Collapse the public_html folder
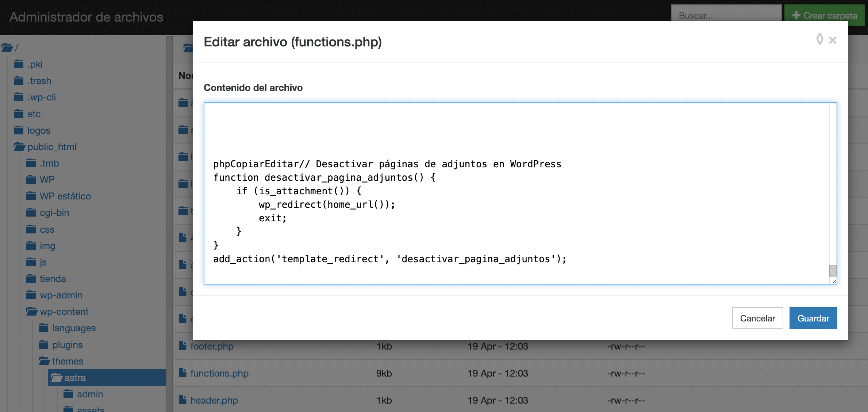868x412 pixels. (x=19, y=147)
